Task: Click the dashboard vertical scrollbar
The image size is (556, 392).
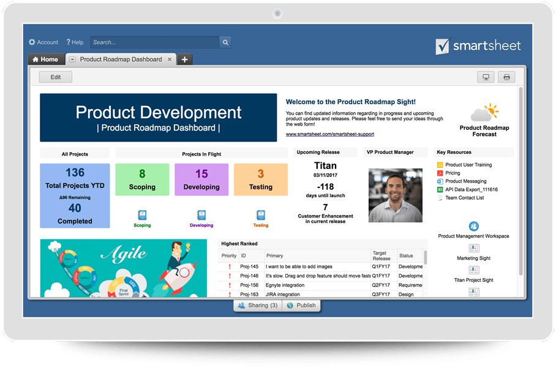Action: [521, 181]
